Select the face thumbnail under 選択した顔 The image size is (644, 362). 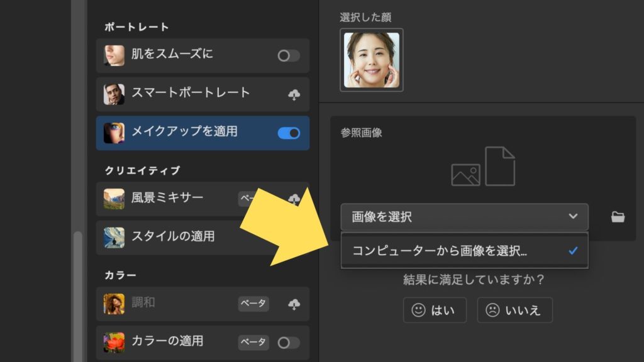(371, 60)
